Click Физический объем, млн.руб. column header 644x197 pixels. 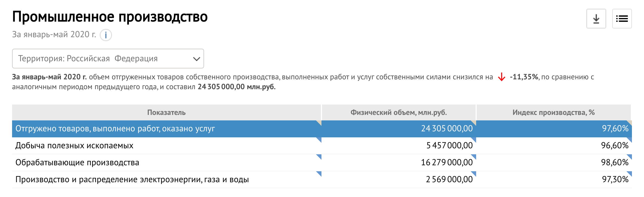point(399,112)
